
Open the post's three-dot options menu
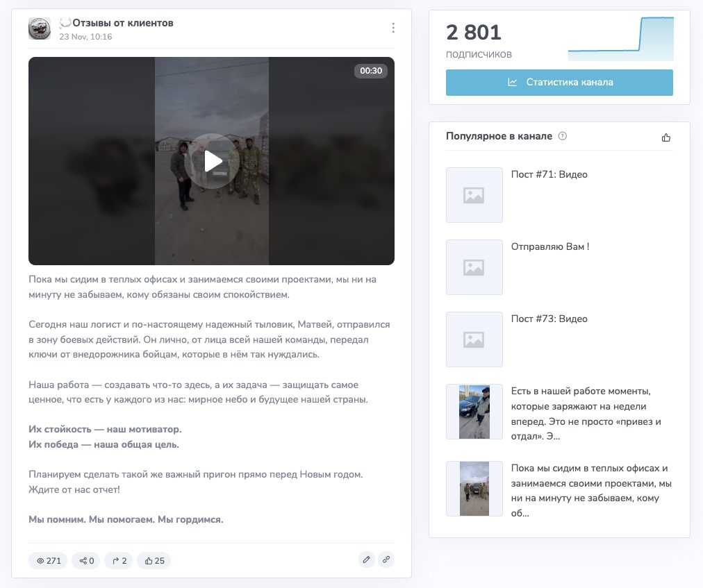393,28
